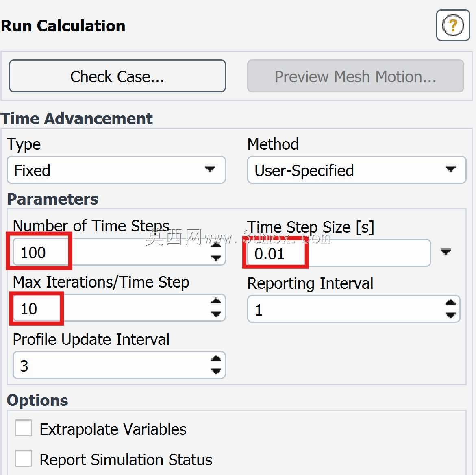The width and height of the screenshot is (476, 475).
Task: Increase Reporting Interval with up arrow
Action: pyautogui.click(x=450, y=302)
